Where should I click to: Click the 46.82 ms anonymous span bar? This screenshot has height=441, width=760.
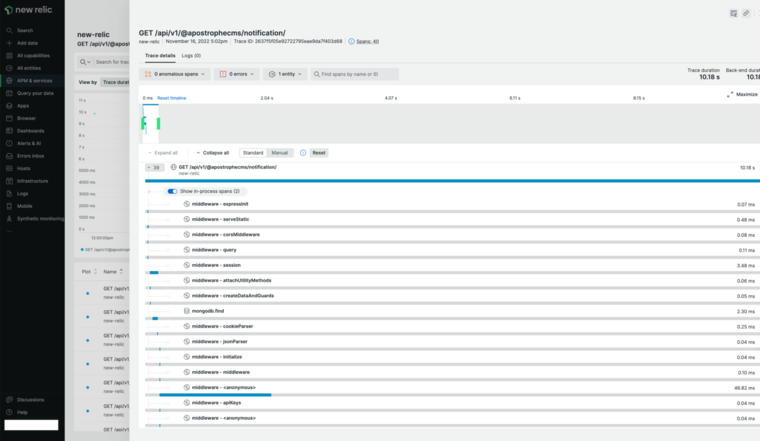(x=215, y=395)
